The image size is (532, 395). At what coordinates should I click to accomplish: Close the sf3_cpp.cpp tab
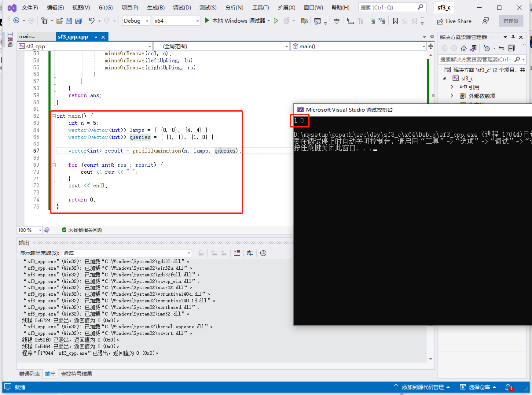click(103, 37)
